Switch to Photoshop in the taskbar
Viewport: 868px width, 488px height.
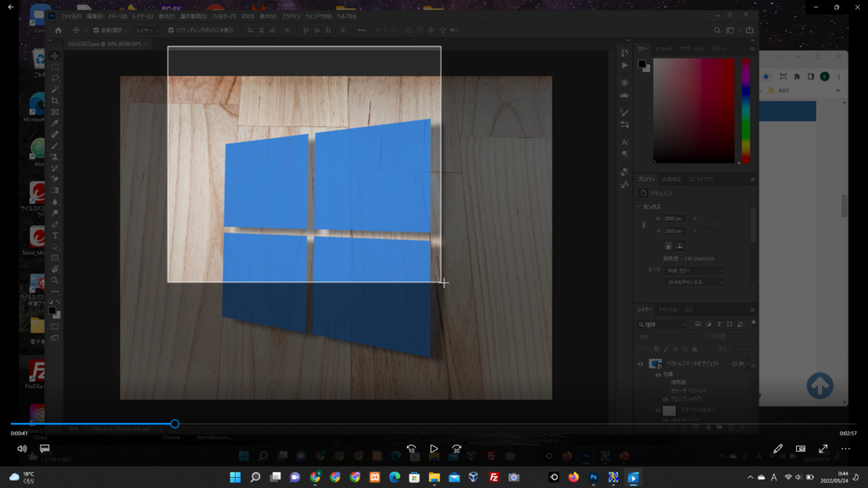coord(593,477)
